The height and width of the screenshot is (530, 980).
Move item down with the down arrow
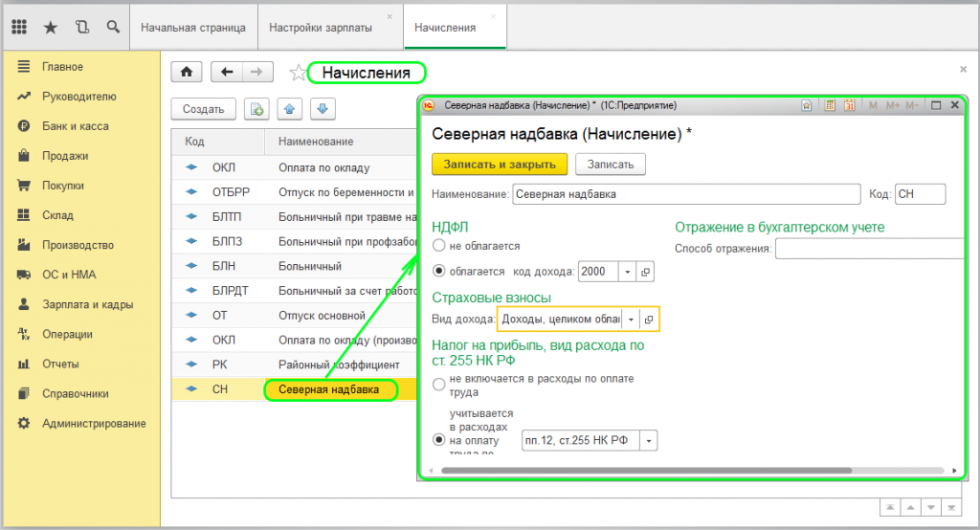pos(322,109)
